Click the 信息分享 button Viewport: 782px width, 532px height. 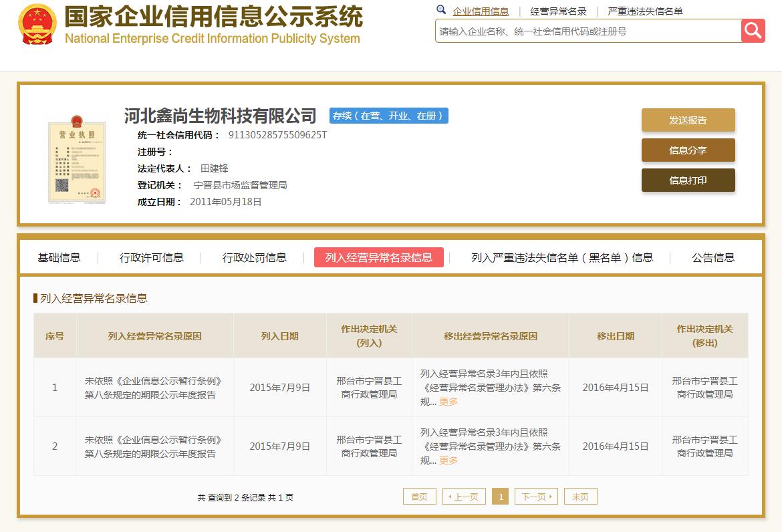(x=688, y=150)
